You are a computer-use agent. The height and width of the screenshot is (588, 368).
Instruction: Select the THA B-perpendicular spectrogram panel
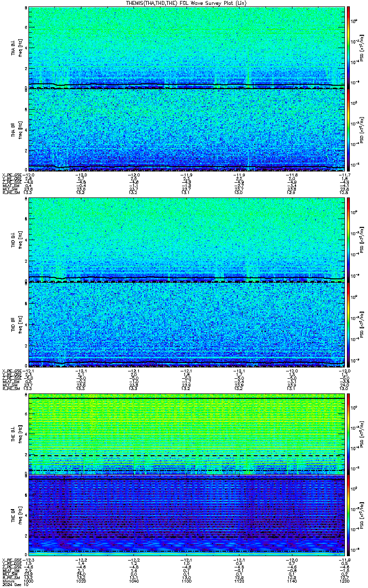(x=187, y=48)
